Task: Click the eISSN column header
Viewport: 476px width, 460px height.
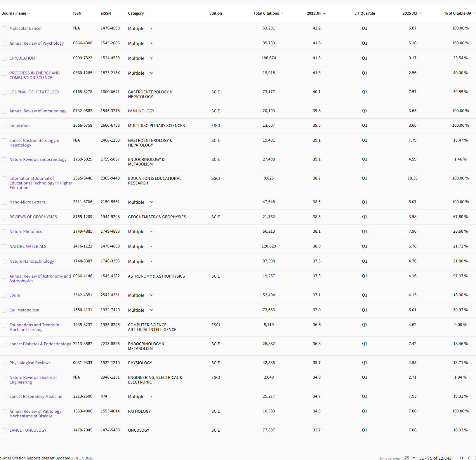Action: point(106,13)
